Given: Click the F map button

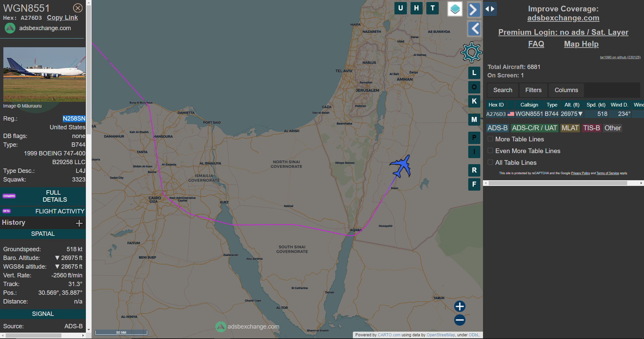Looking at the screenshot, I should tap(474, 184).
